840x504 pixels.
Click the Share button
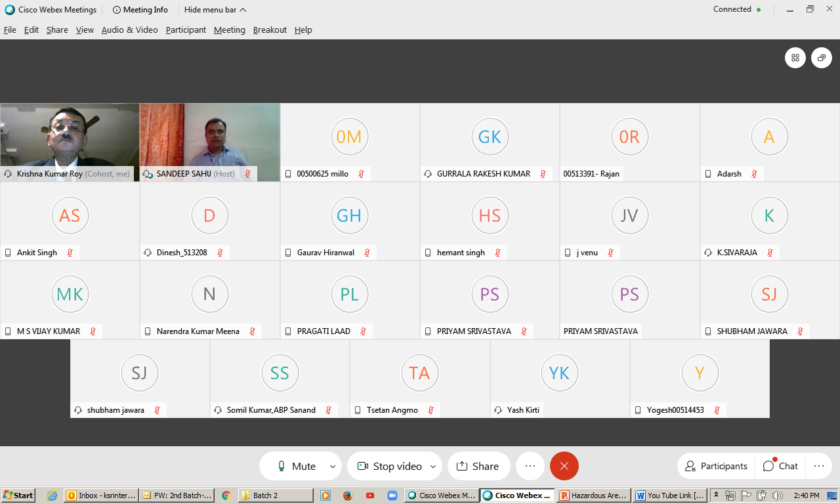(478, 466)
